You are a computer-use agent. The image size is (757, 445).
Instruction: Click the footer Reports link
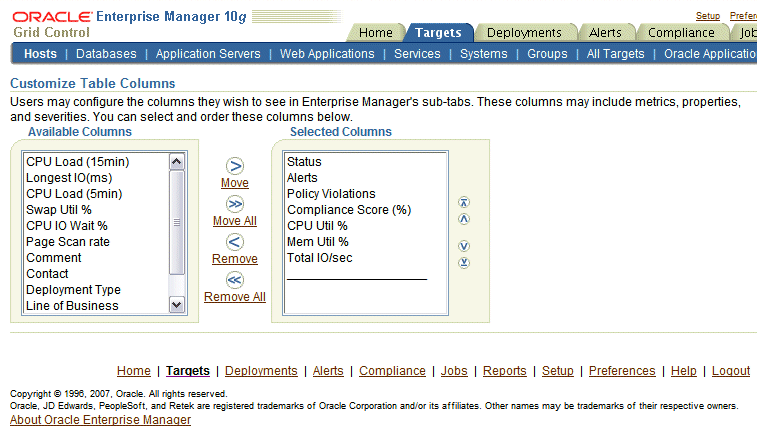pos(505,371)
